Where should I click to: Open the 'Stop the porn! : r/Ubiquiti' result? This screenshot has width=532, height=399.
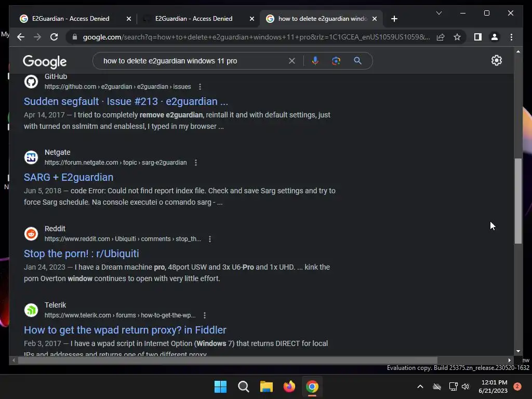click(x=82, y=254)
